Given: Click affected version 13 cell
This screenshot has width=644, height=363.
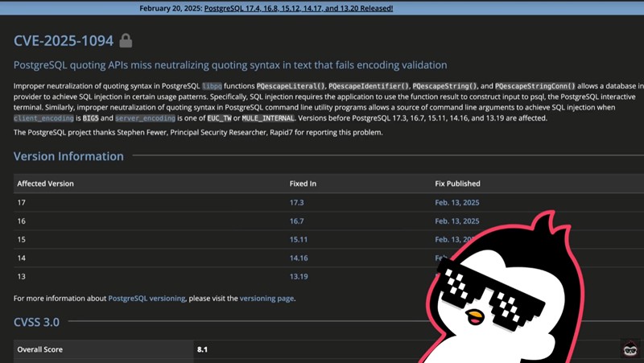Looking at the screenshot, I should [22, 276].
